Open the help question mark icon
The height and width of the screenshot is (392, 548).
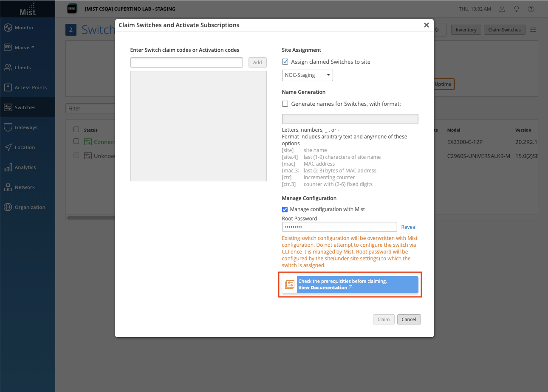[x=531, y=9]
